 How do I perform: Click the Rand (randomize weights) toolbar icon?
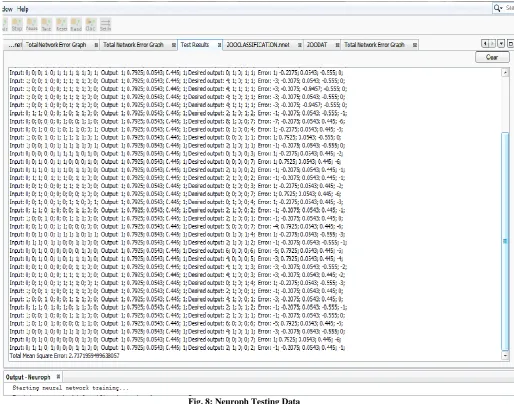[x=76, y=25]
